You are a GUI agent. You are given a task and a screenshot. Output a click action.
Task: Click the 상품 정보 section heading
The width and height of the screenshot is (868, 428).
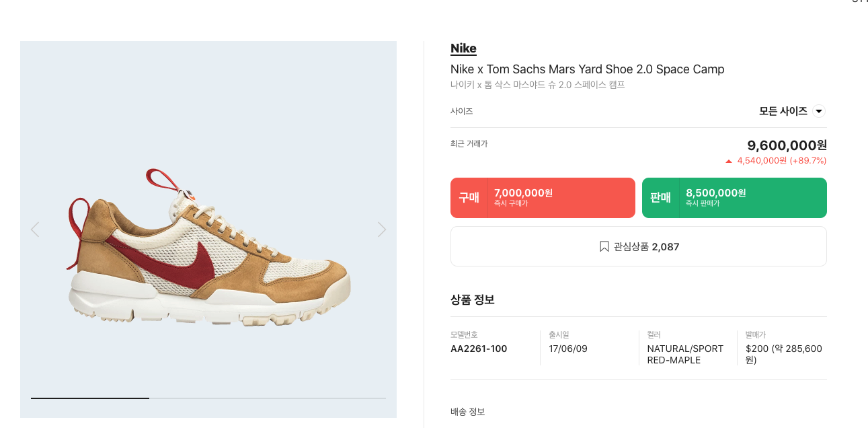473,299
